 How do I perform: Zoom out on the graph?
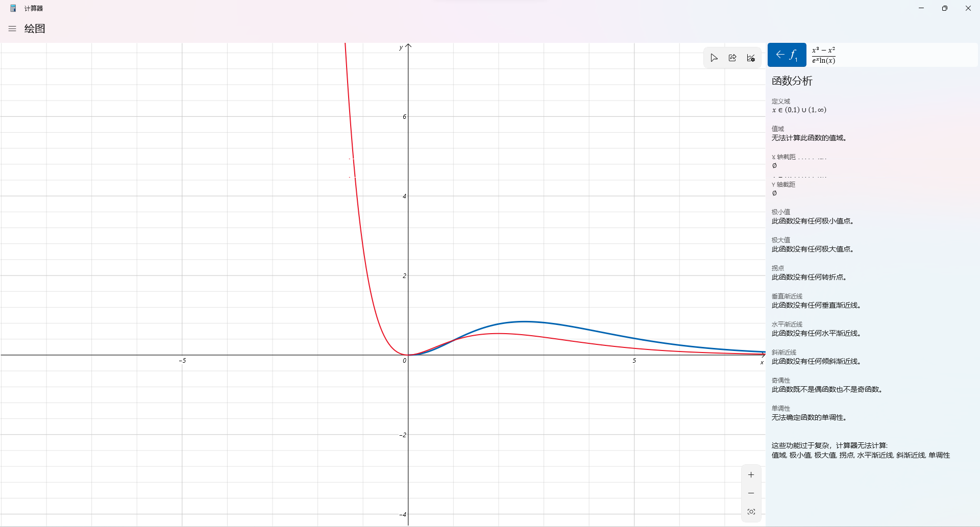(751, 493)
